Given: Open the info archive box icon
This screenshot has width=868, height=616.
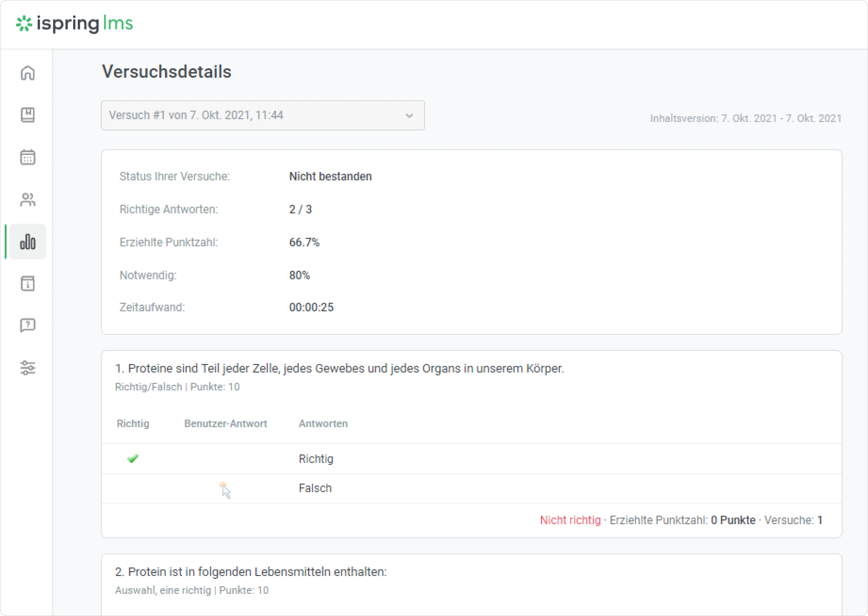Looking at the screenshot, I should (28, 283).
